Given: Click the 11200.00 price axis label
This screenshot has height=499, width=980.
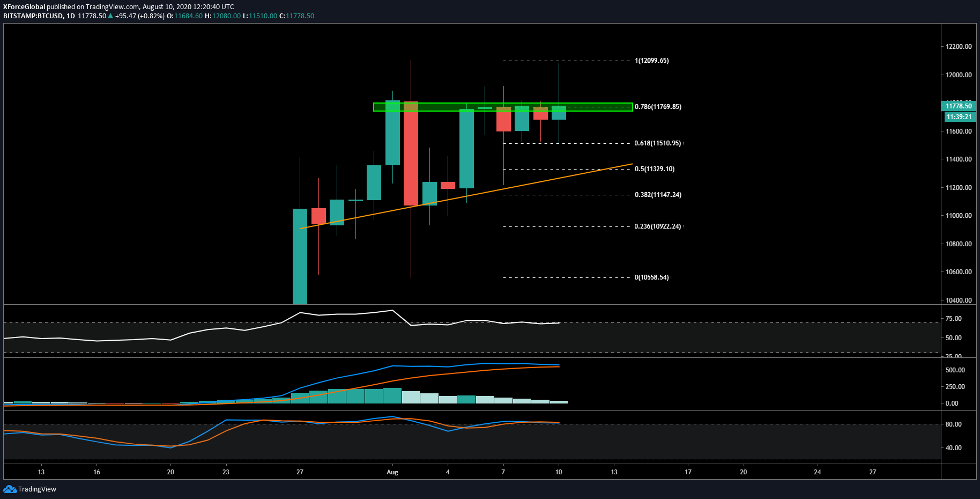Looking at the screenshot, I should pos(959,188).
